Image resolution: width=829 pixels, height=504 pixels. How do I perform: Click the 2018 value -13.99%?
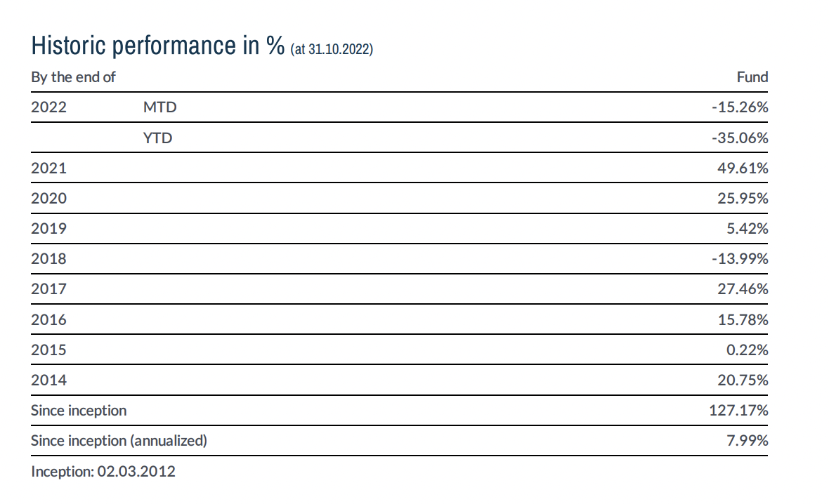click(x=740, y=258)
